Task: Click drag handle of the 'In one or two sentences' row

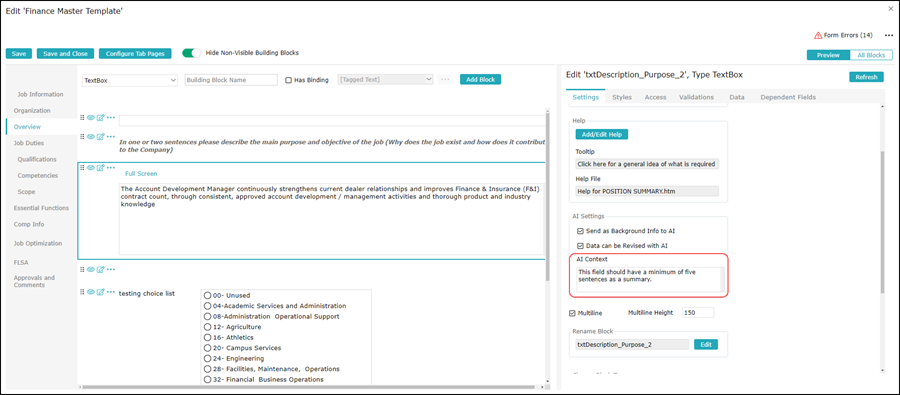Action: click(82, 137)
